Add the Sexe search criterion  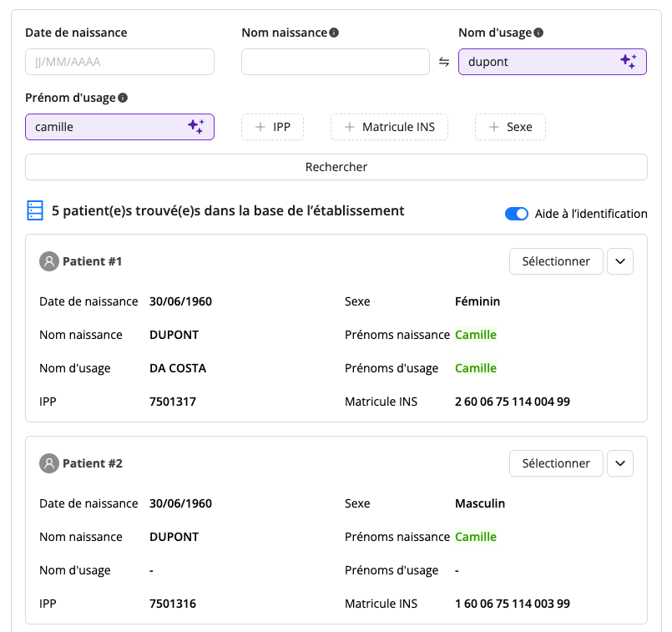coord(510,127)
